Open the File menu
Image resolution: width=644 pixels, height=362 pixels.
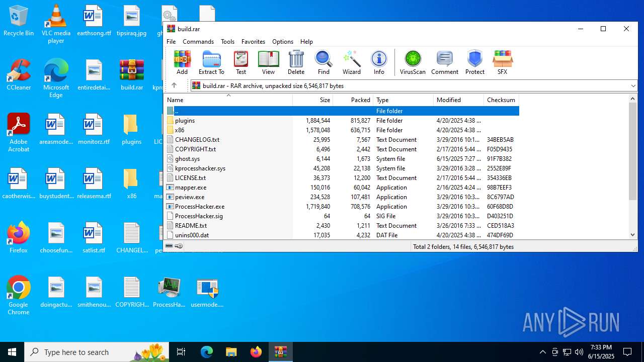pyautogui.click(x=171, y=42)
